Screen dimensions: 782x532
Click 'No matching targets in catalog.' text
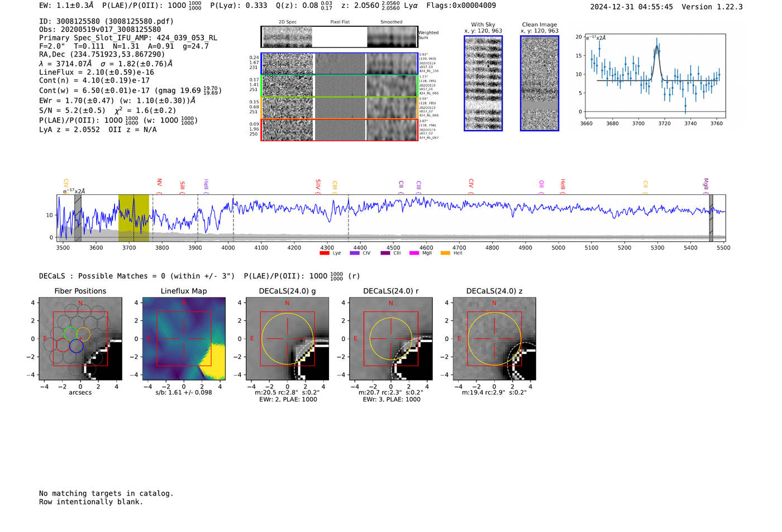106,493
